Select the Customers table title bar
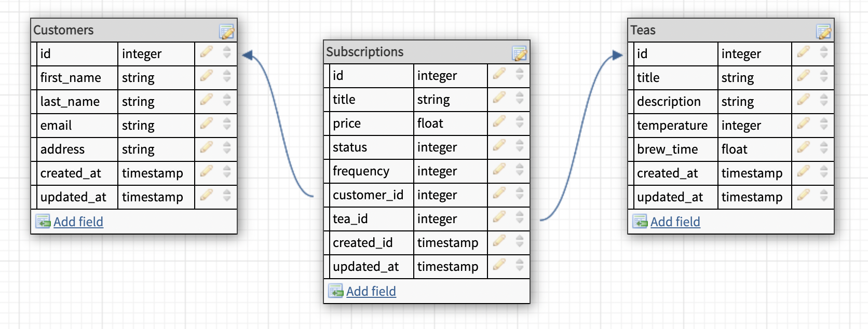 [x=134, y=30]
